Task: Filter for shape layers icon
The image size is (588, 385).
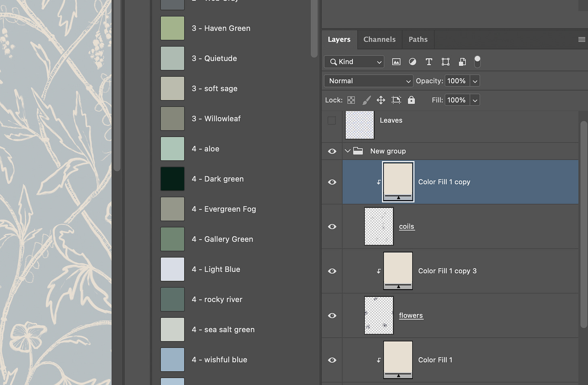Action: tap(445, 62)
